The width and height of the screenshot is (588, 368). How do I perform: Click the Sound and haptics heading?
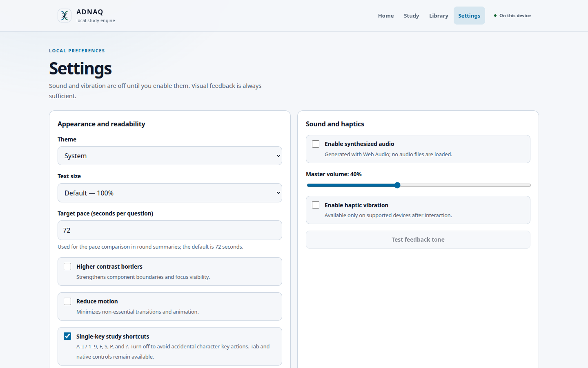335,124
